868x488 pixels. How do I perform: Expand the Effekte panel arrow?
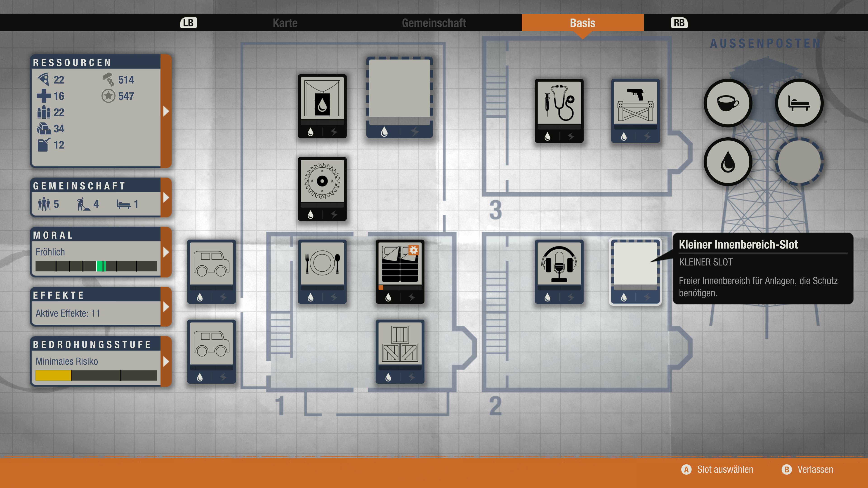click(x=166, y=307)
